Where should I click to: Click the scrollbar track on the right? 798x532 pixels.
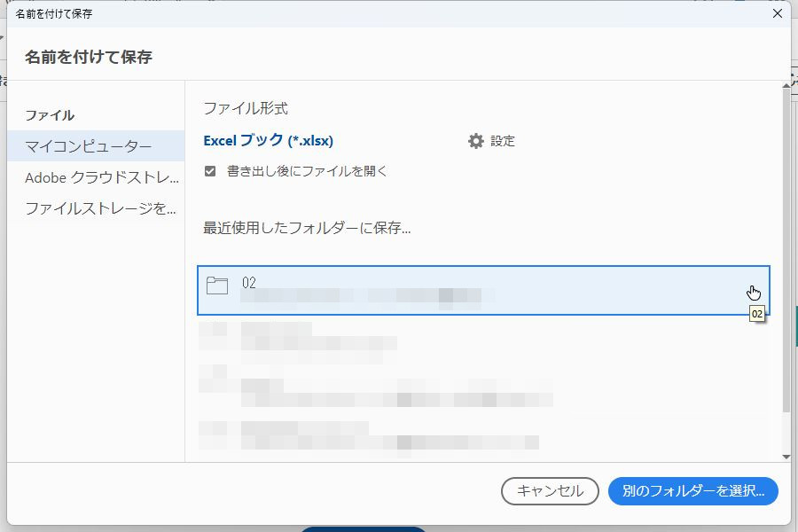pyautogui.click(x=784, y=266)
